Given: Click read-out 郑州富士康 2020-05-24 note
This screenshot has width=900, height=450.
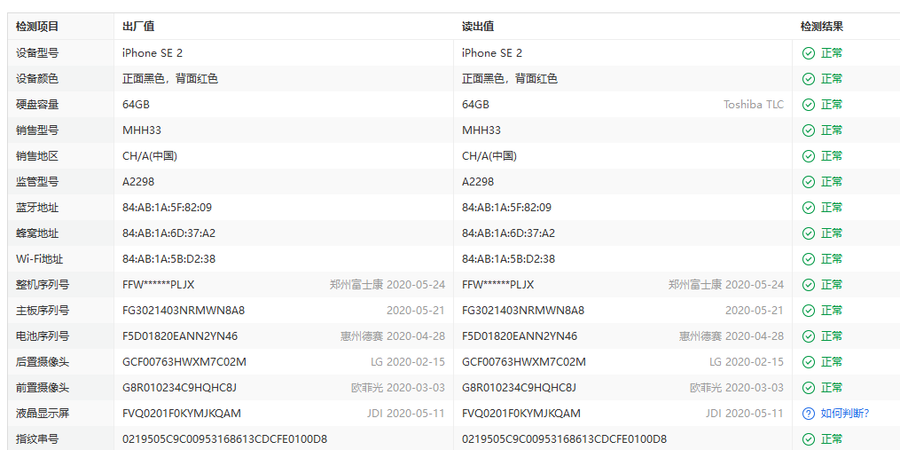Looking at the screenshot, I should click(726, 285).
